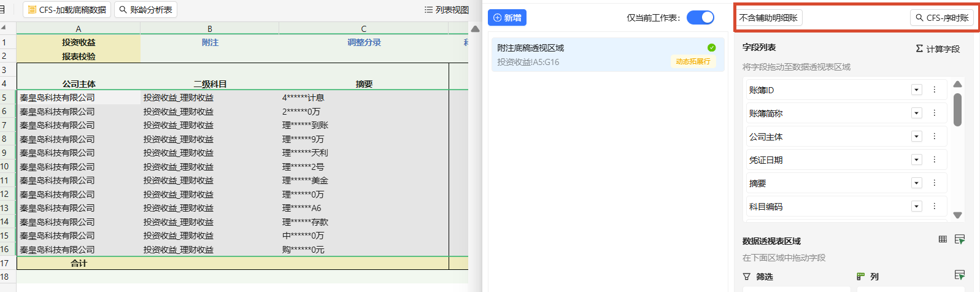Click the 附注 link cell
Screen dimensions: 980x292
coord(210,42)
